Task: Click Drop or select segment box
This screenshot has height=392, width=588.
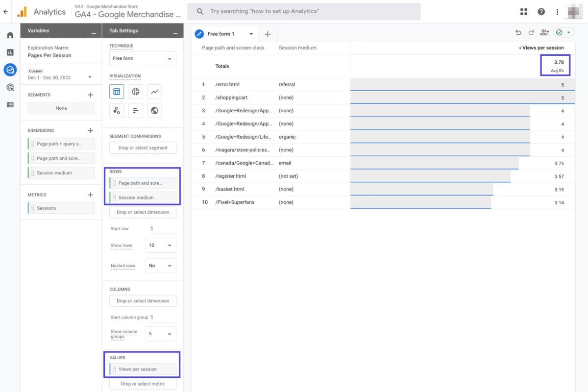Action: tap(143, 148)
